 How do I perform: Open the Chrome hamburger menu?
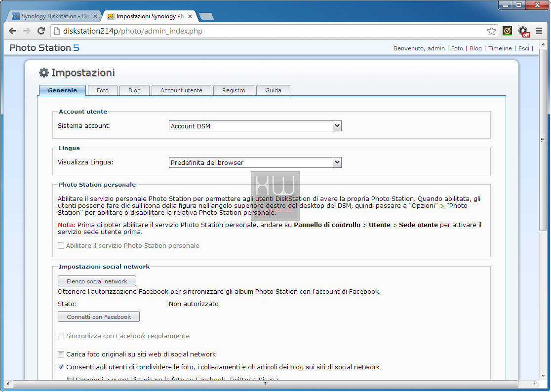click(x=539, y=31)
